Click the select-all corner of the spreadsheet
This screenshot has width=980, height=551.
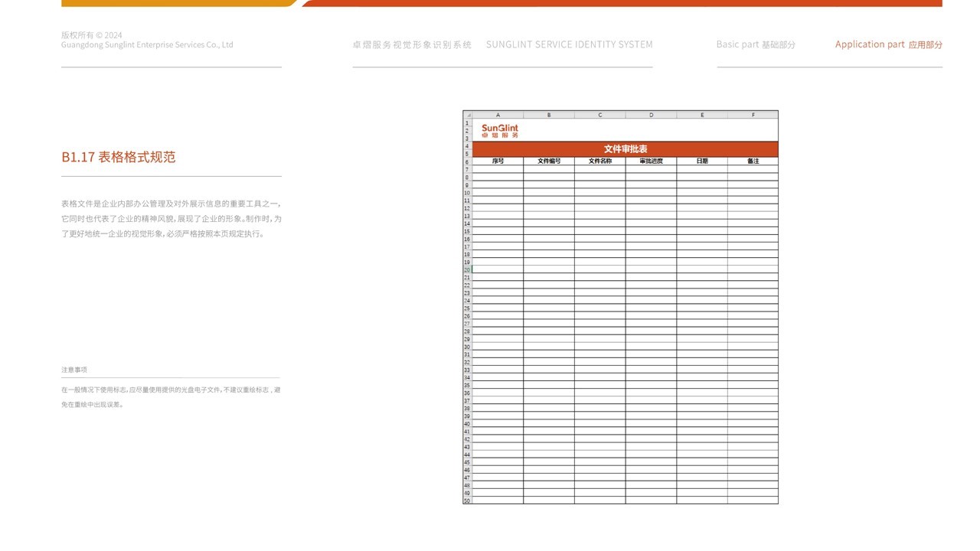[467, 115]
